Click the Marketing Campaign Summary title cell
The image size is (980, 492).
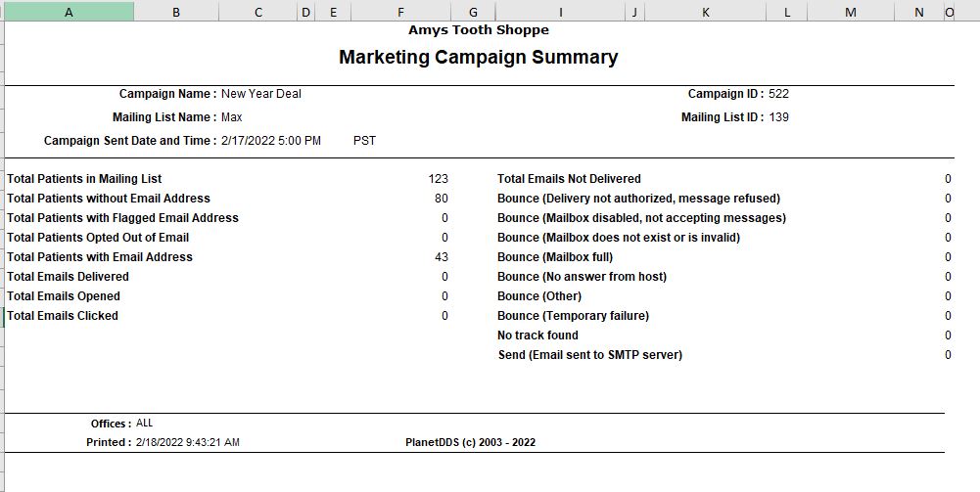pyautogui.click(x=478, y=57)
